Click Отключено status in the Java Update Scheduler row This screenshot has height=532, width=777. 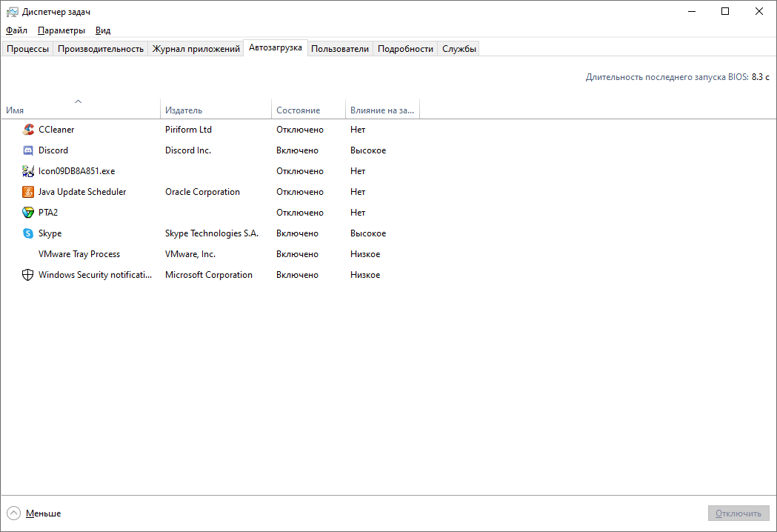pos(300,192)
